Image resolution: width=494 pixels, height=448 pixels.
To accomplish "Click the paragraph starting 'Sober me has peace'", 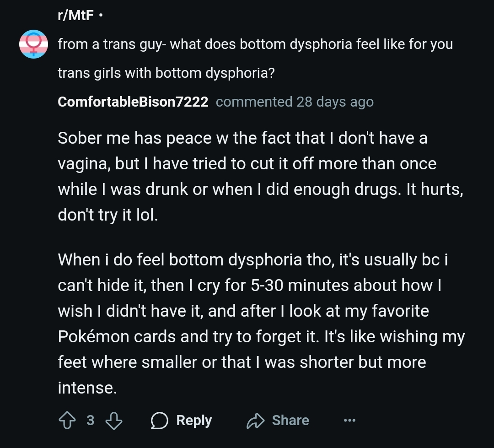I will tap(261, 177).
